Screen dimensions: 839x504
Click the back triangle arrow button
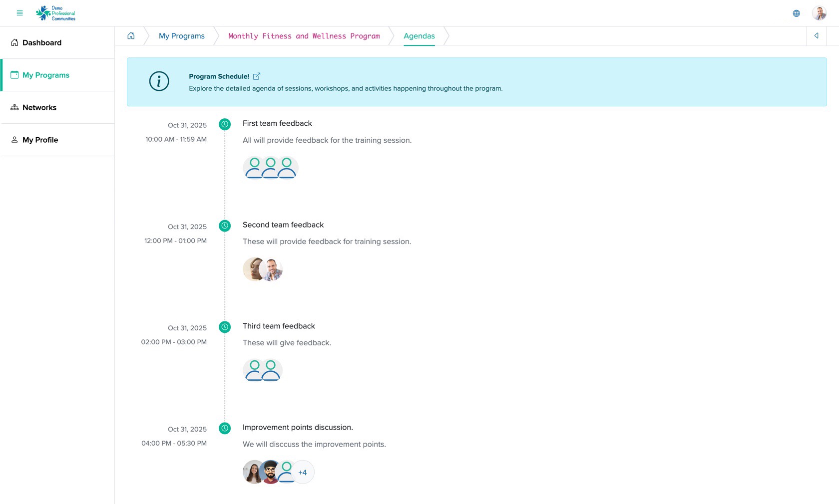click(x=817, y=36)
